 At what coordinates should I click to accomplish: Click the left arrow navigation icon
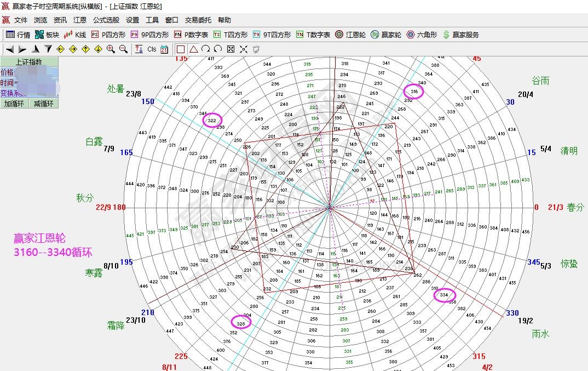(9, 49)
